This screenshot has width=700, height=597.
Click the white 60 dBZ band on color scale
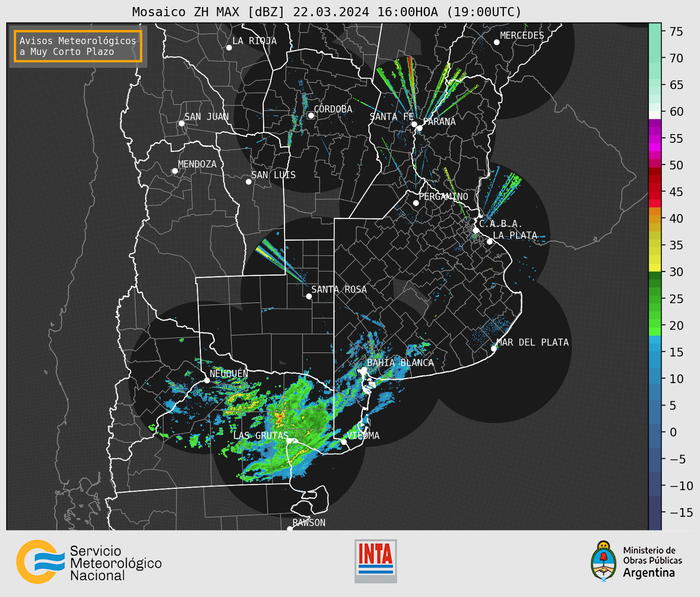(655, 115)
